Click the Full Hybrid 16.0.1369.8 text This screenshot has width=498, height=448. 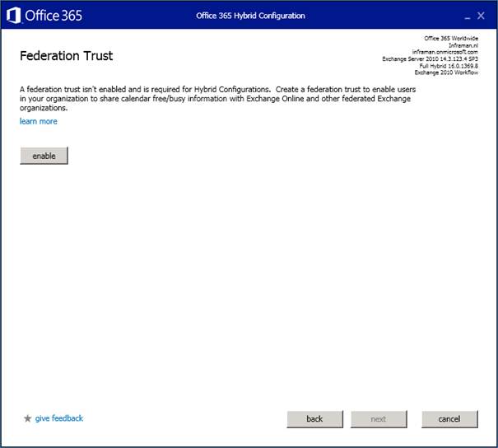[449, 65]
